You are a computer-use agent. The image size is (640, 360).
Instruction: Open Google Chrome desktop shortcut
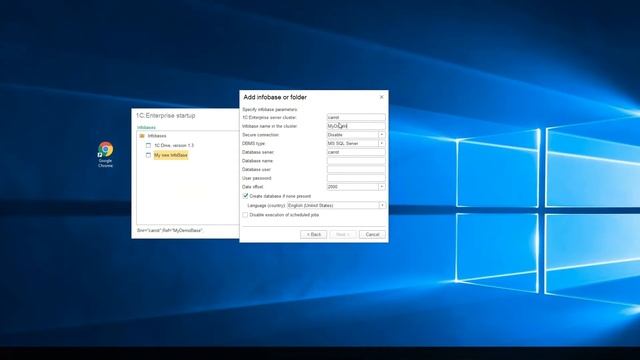coord(105,154)
